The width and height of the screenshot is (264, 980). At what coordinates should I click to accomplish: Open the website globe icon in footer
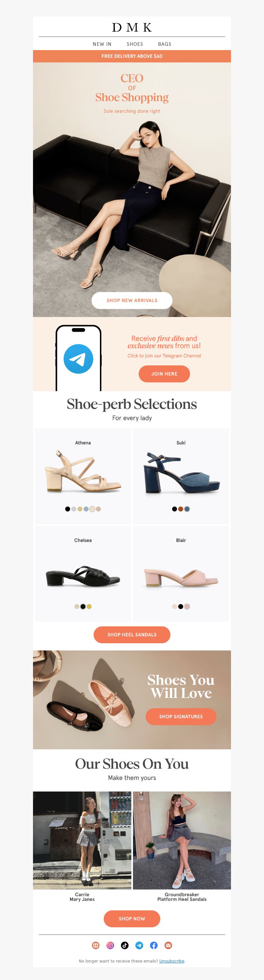96,945
